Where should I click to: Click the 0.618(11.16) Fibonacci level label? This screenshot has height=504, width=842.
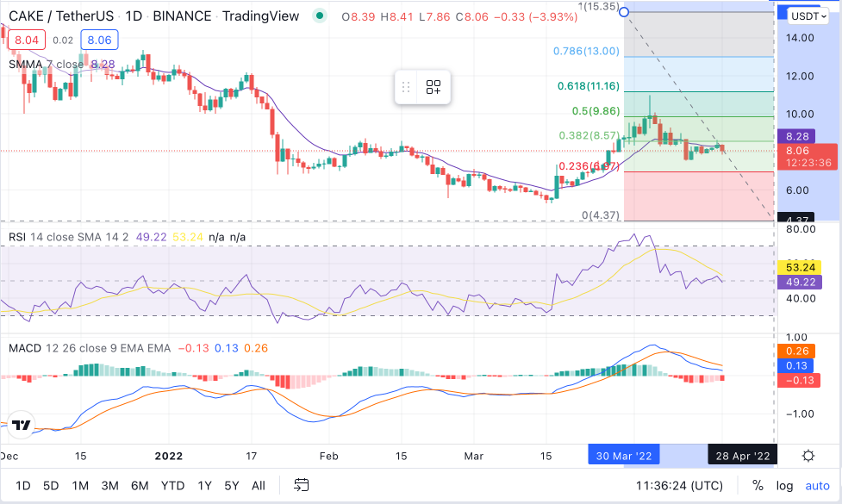point(589,86)
